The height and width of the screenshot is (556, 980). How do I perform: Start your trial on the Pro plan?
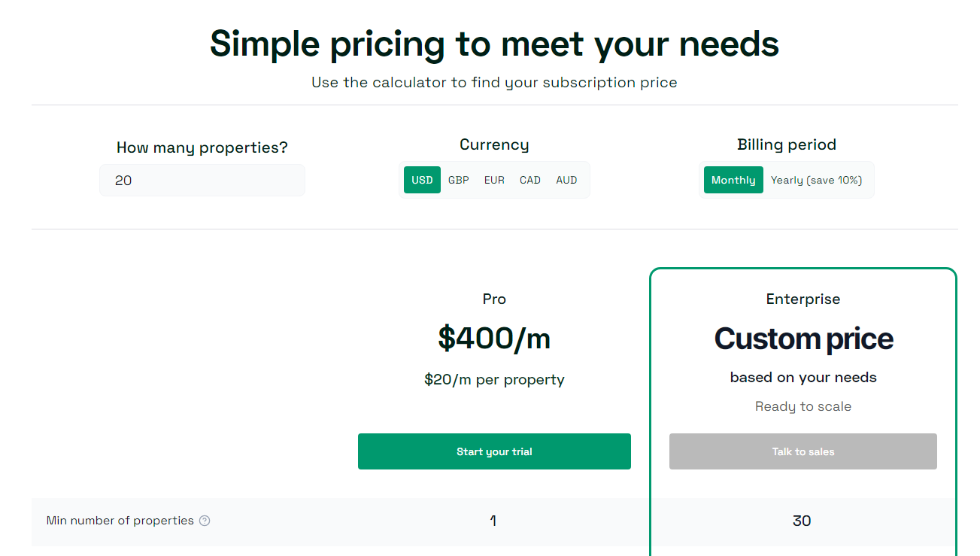(x=494, y=451)
